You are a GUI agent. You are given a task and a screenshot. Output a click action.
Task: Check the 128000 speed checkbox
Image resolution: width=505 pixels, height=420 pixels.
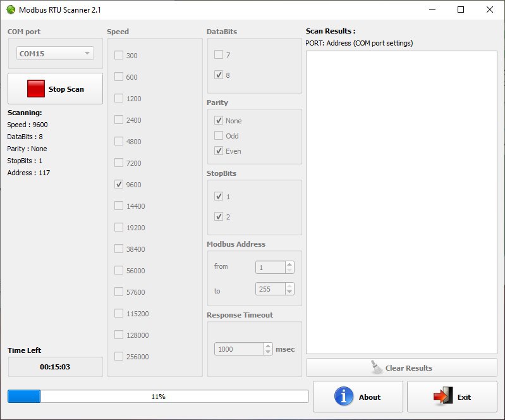pyautogui.click(x=119, y=335)
